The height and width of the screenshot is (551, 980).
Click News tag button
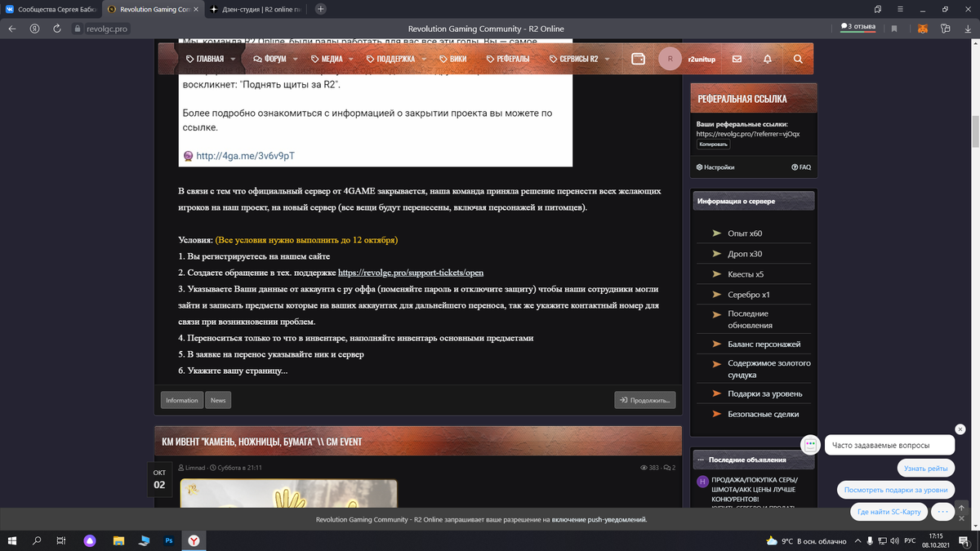point(218,400)
